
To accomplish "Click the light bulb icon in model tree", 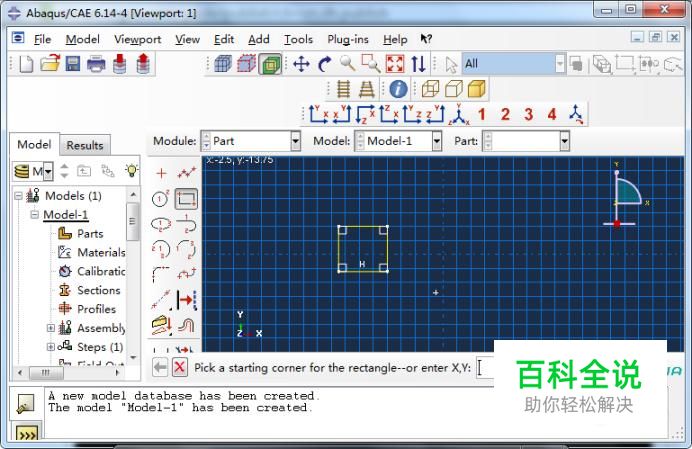I will [x=132, y=170].
